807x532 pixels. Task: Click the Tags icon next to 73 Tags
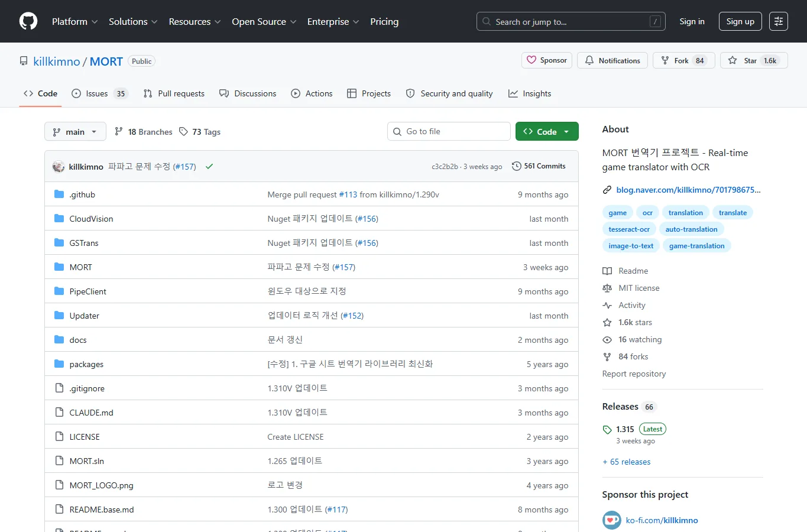point(184,132)
